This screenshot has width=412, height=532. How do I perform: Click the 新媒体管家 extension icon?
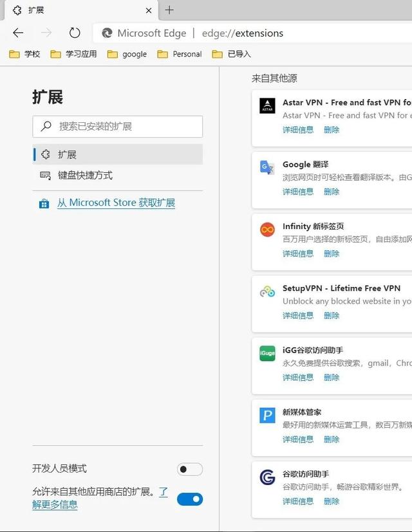(267, 416)
